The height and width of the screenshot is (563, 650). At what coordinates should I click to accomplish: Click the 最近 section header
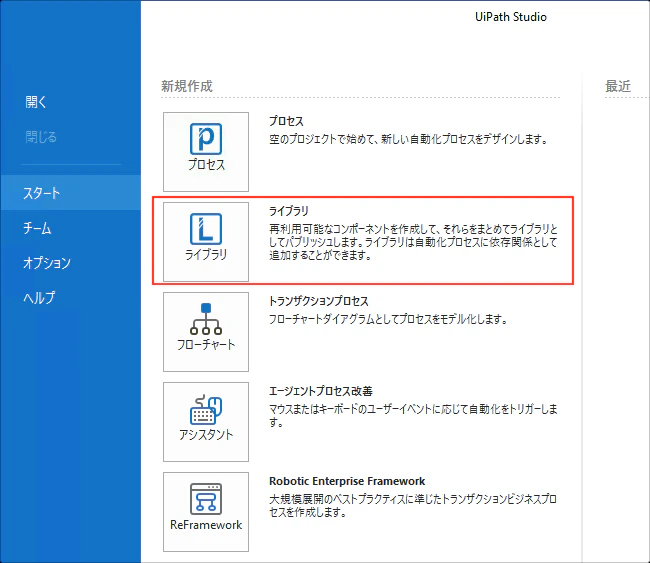point(618,86)
